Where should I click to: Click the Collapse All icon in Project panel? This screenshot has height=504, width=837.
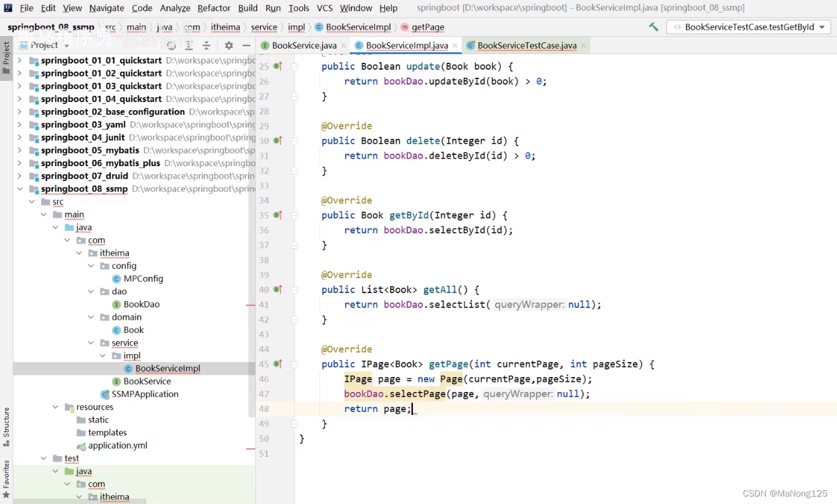[207, 45]
